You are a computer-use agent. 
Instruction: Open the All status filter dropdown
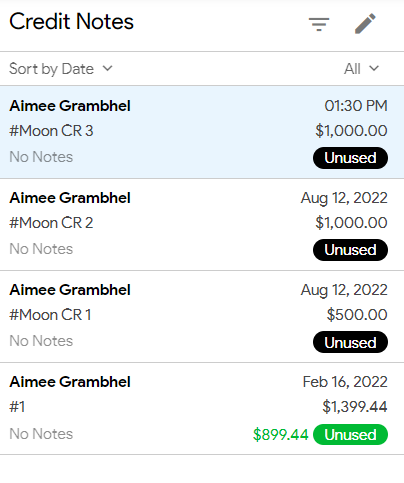(361, 69)
